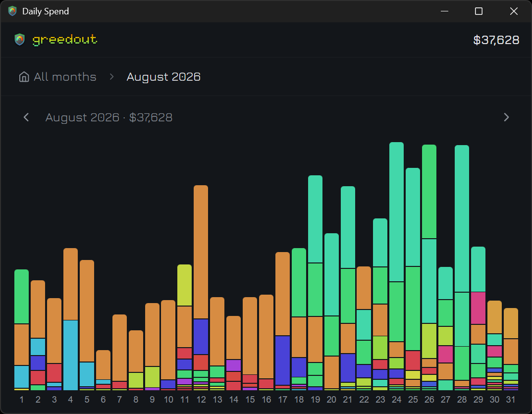The height and width of the screenshot is (414, 532).
Task: Click the orange segment on day 7 bar
Action: (119, 348)
